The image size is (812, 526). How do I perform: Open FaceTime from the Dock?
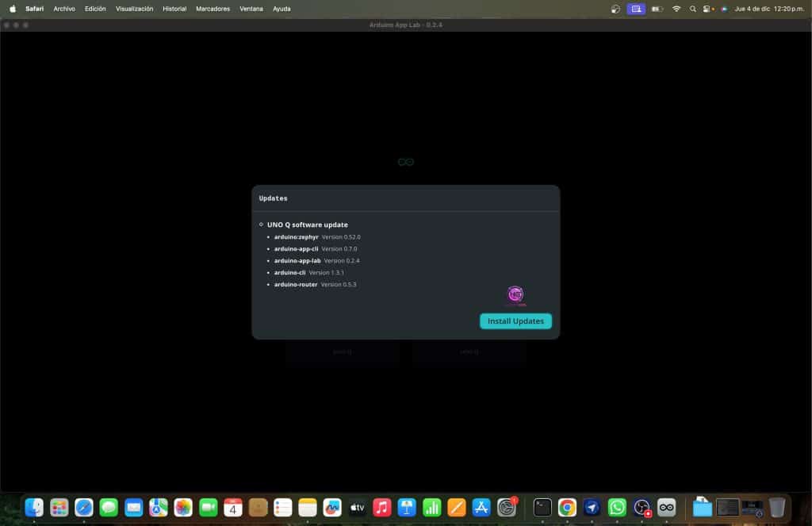(x=209, y=507)
